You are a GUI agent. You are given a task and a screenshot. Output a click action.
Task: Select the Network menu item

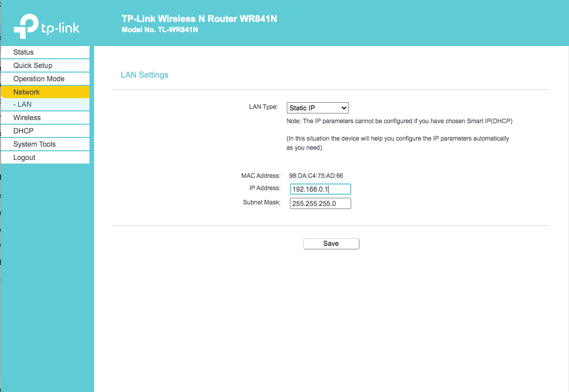pos(45,92)
